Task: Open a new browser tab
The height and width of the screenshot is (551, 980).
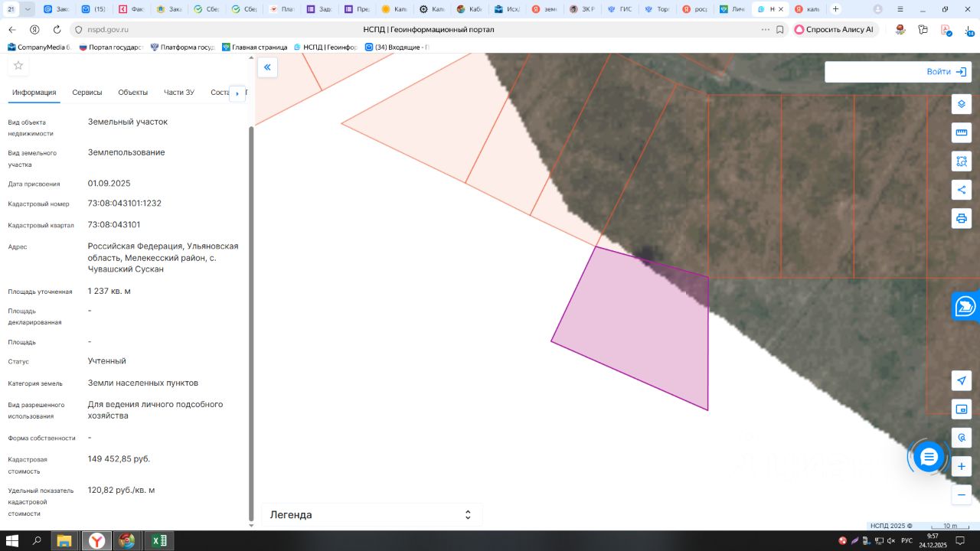Action: pyautogui.click(x=835, y=9)
